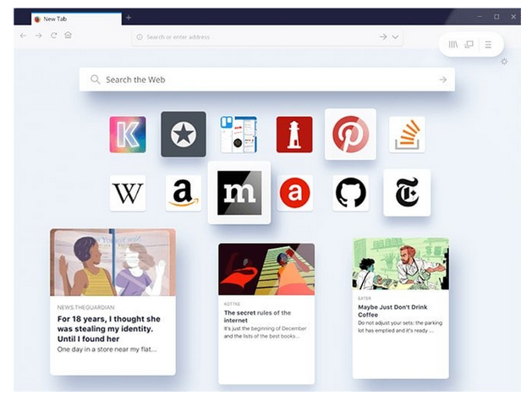Click the NEWS.THEGUARDIAN source label
Screen dimensions: 532x401
[85, 307]
